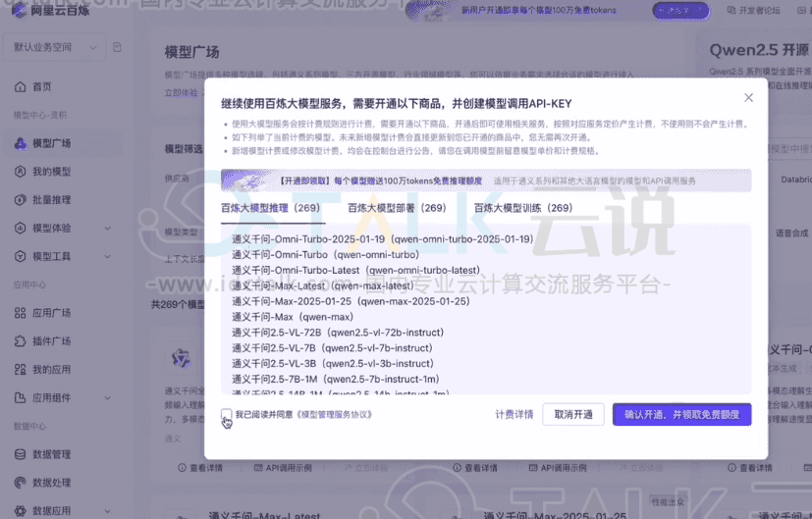The image size is (812, 519).
Task: Switch to 百炼大模型推理 (269) tab
Action: [x=270, y=208]
